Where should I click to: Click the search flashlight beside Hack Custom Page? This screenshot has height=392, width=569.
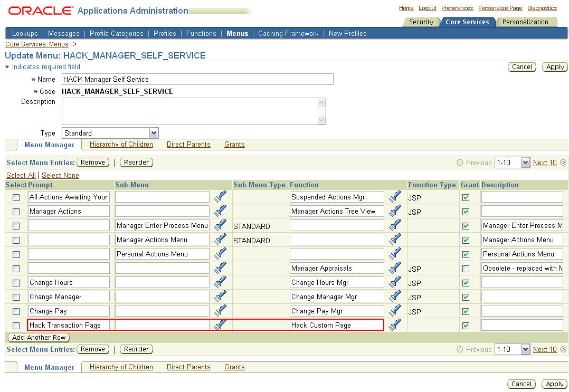(395, 324)
